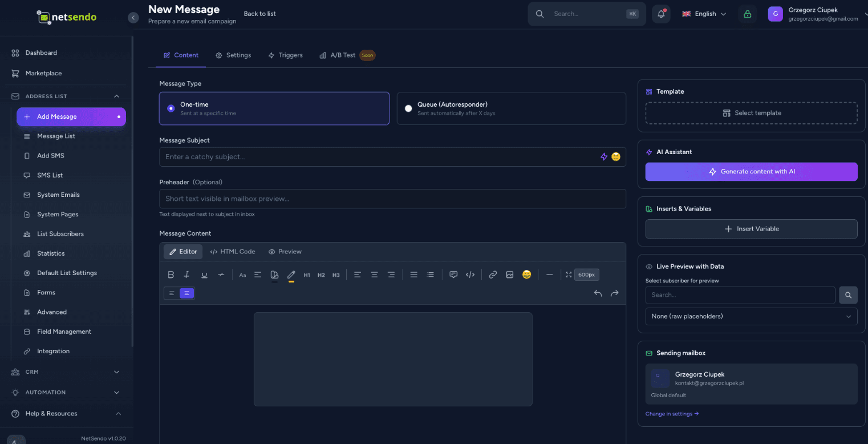This screenshot has height=444, width=868.
Task: Open the Settings tab of the campaign
Action: pyautogui.click(x=233, y=55)
